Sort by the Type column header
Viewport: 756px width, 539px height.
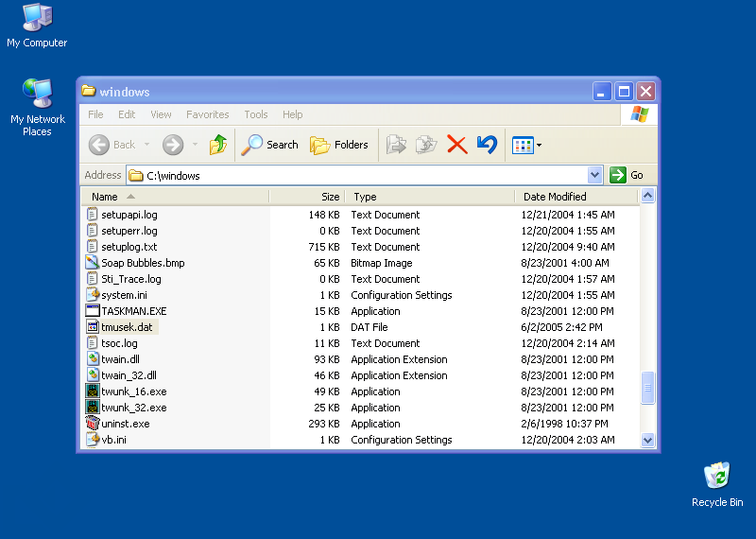click(x=430, y=197)
